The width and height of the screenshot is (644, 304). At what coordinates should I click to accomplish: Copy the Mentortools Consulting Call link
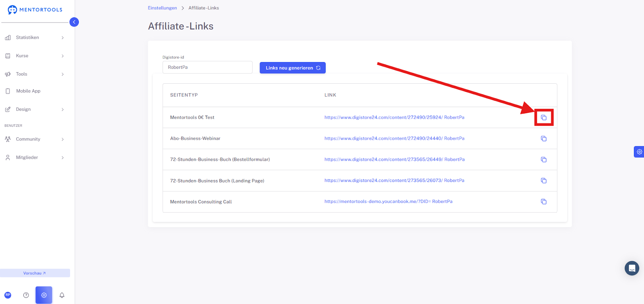coord(543,201)
